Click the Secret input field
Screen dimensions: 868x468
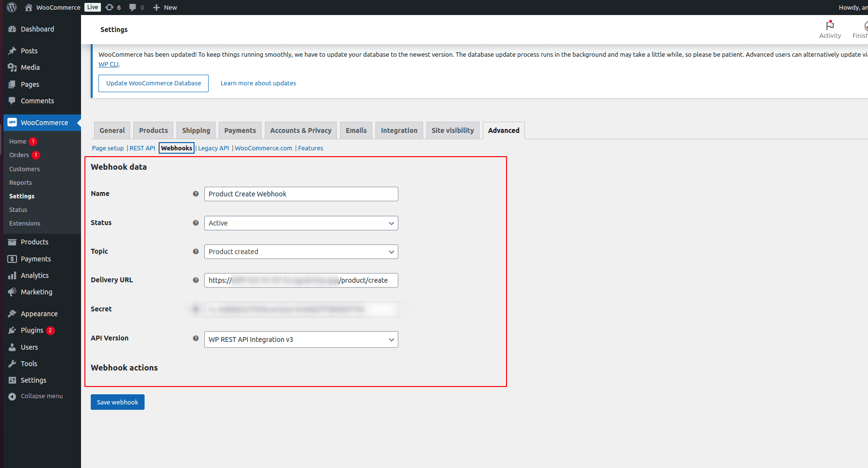301,309
